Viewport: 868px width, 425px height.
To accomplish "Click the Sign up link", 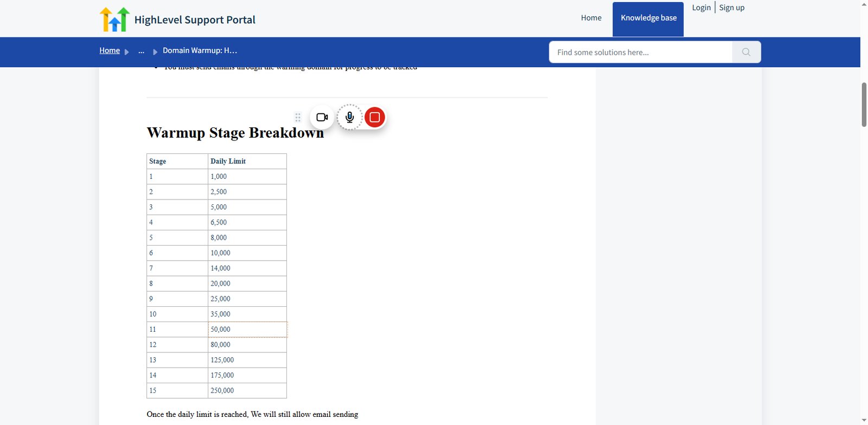I will click(731, 8).
